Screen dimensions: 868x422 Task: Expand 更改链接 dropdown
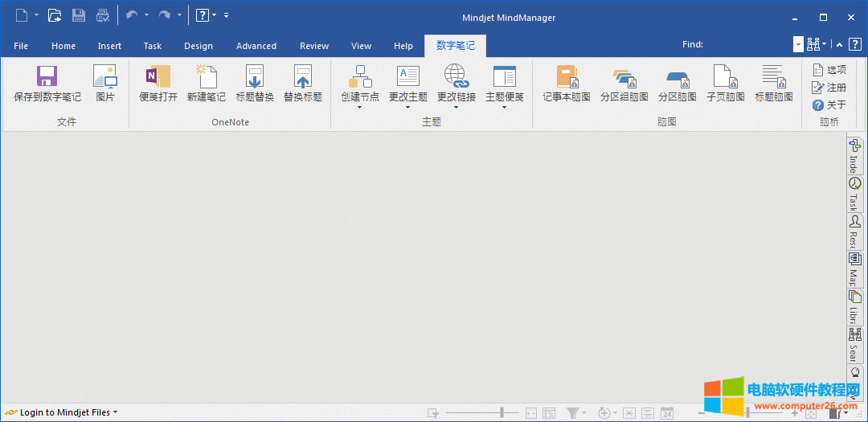pyautogui.click(x=456, y=107)
